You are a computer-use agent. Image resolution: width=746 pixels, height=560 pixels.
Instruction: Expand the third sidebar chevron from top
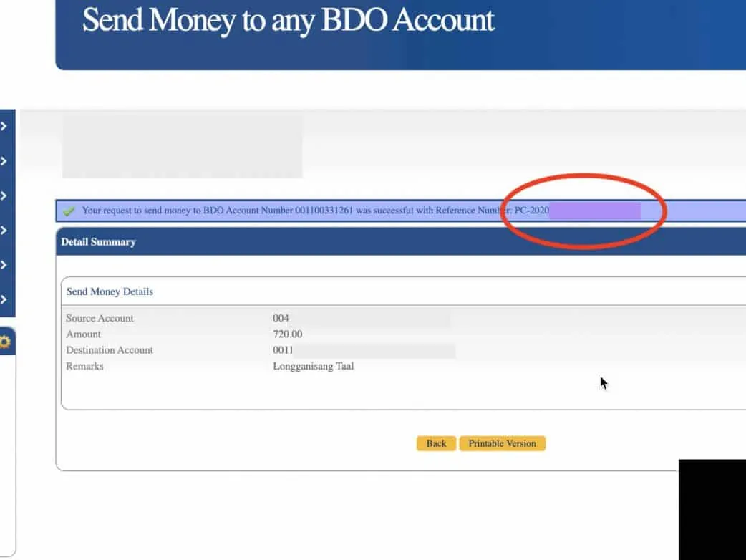click(4, 195)
